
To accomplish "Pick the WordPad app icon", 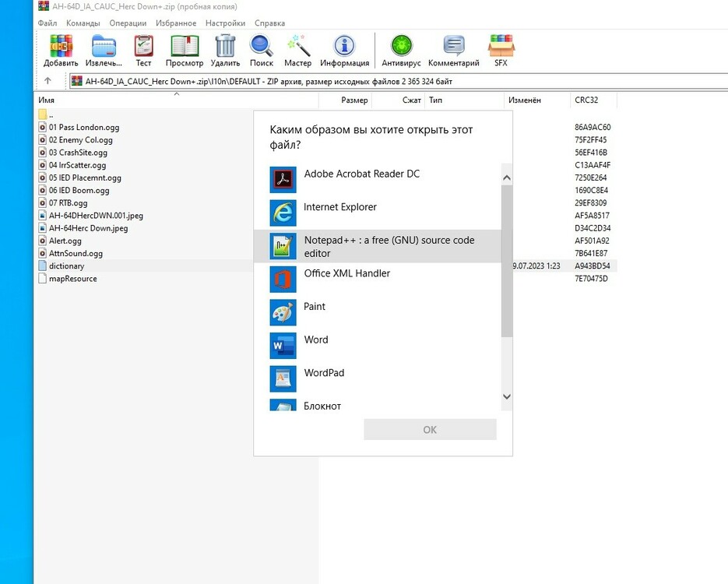I will tap(283, 378).
